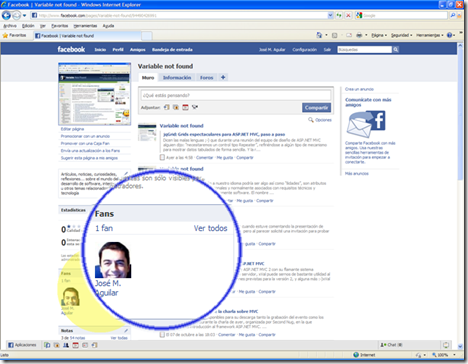Image resolution: width=468 pixels, height=364 pixels.
Task: Open the Favoritos menu in menu bar
Action: [x=60, y=26]
